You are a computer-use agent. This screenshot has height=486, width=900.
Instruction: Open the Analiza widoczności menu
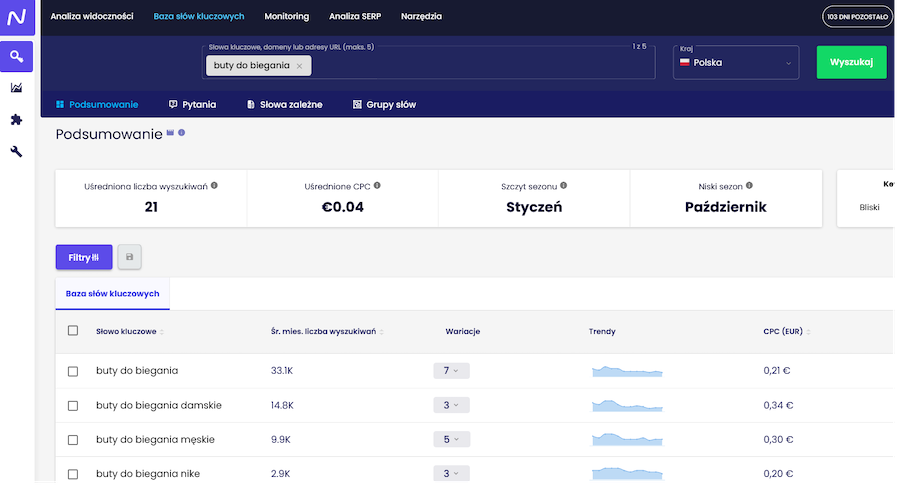92,16
